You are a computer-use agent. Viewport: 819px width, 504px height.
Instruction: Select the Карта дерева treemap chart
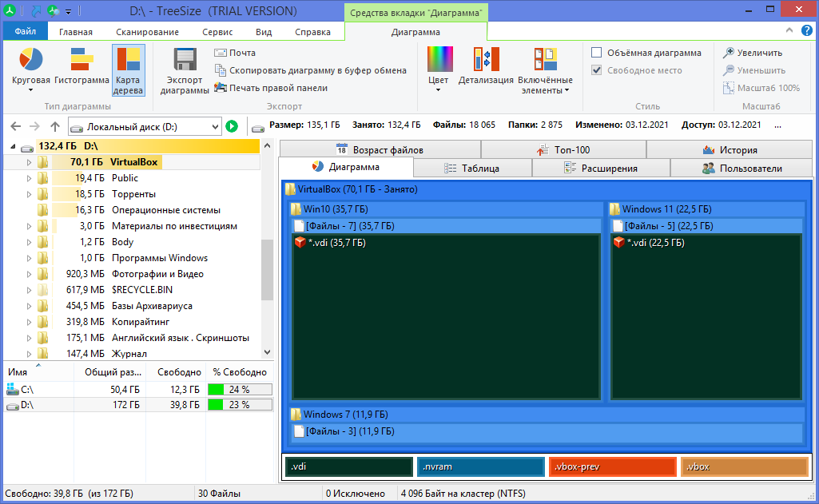pos(128,70)
